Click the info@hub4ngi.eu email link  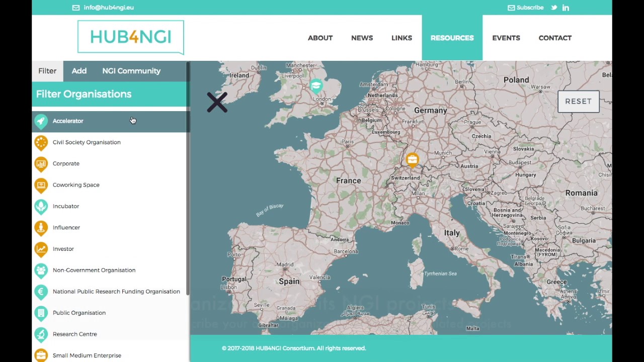coord(109,8)
